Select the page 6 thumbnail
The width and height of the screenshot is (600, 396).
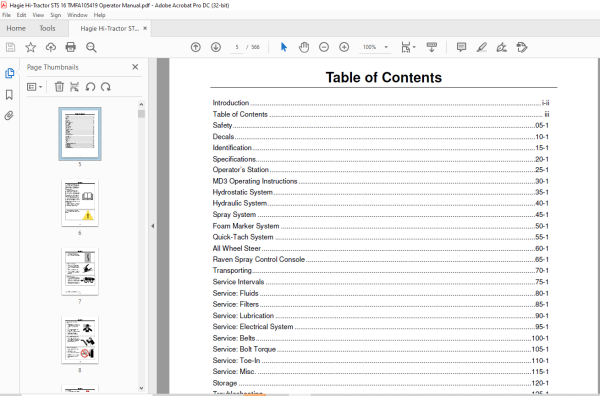pyautogui.click(x=80, y=203)
